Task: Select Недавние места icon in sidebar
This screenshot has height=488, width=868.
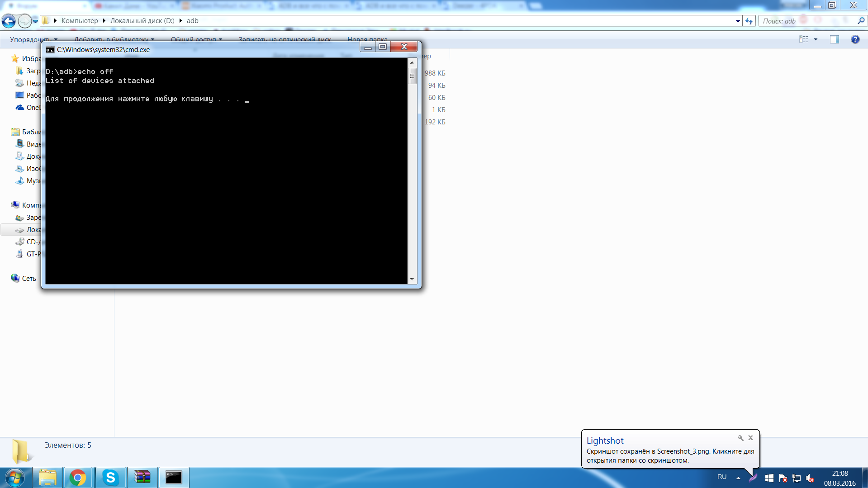Action: coord(19,83)
